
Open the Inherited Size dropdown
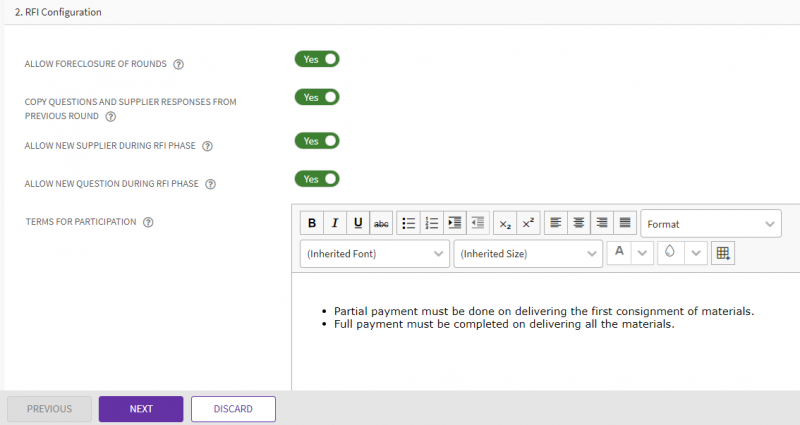(x=528, y=254)
